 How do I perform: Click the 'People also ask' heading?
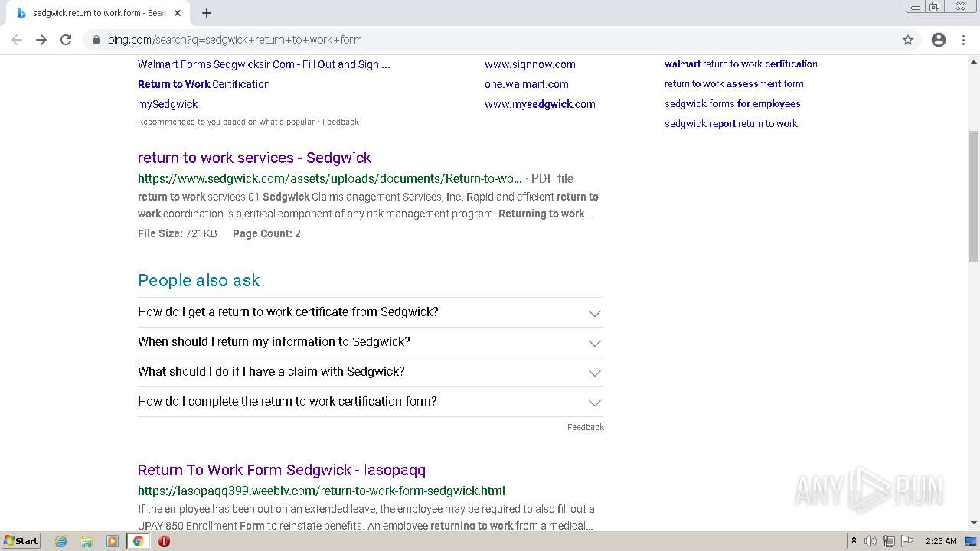199,280
